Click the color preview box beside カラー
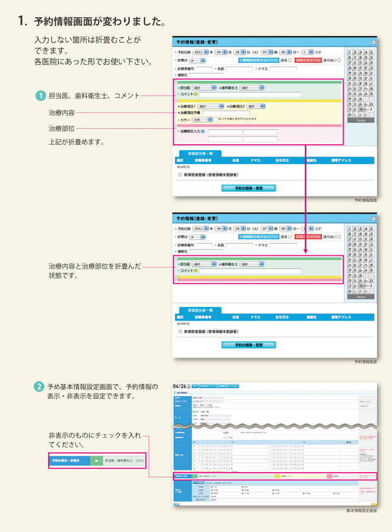Screen dimensions: 392x532 pos(216,119)
